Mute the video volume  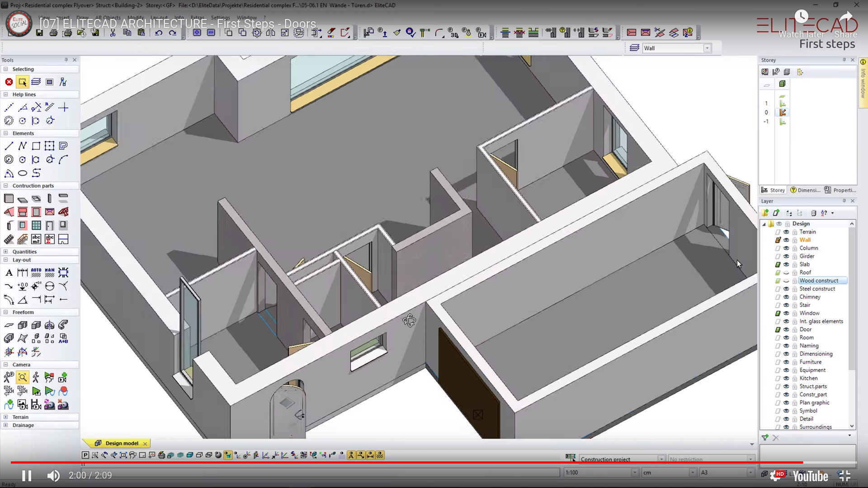(53, 476)
